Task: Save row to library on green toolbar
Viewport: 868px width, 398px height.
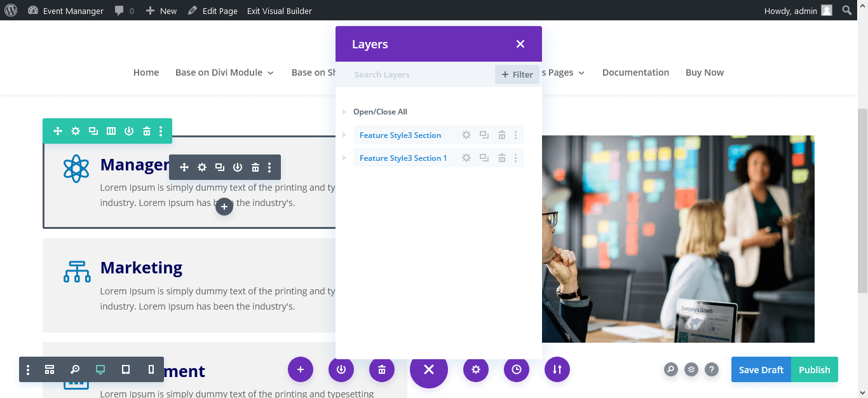Action: 129,131
